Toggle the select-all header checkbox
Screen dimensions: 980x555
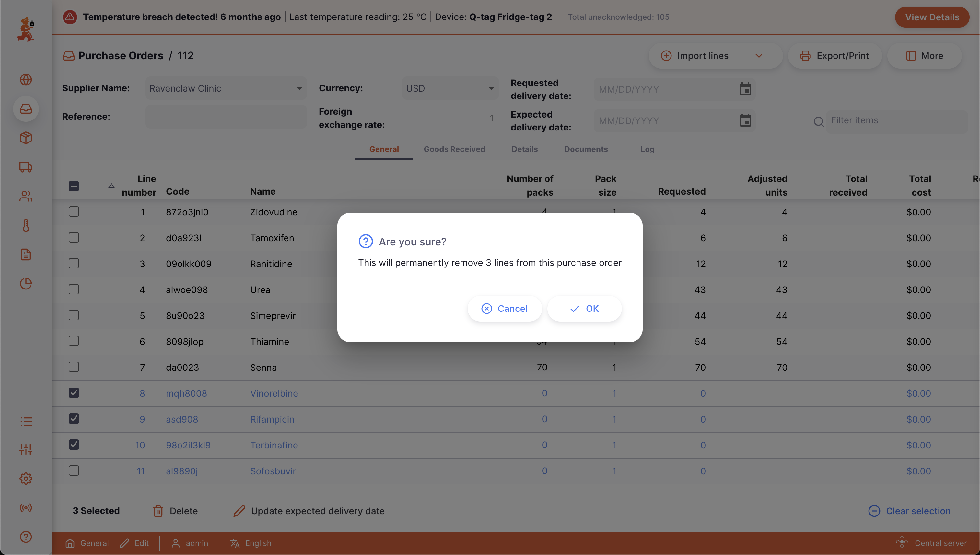[x=74, y=186]
